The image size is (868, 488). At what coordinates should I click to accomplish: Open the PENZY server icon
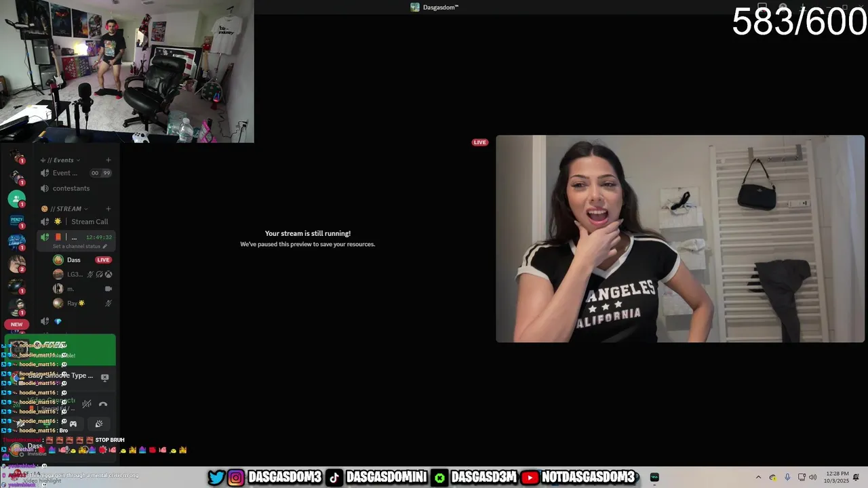[16, 220]
